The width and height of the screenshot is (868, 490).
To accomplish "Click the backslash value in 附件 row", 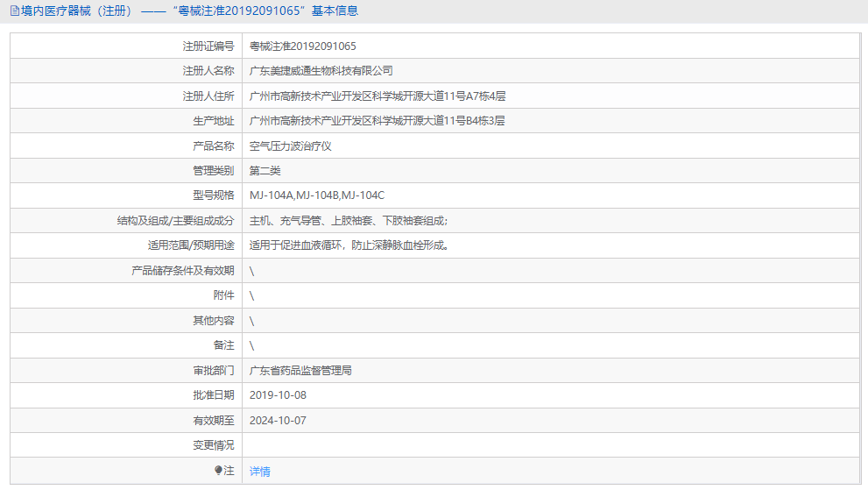I will click(252, 296).
